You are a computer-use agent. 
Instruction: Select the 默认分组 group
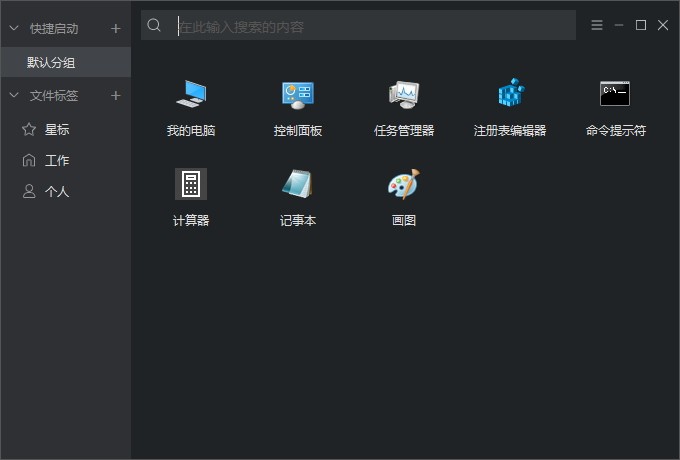click(65, 62)
